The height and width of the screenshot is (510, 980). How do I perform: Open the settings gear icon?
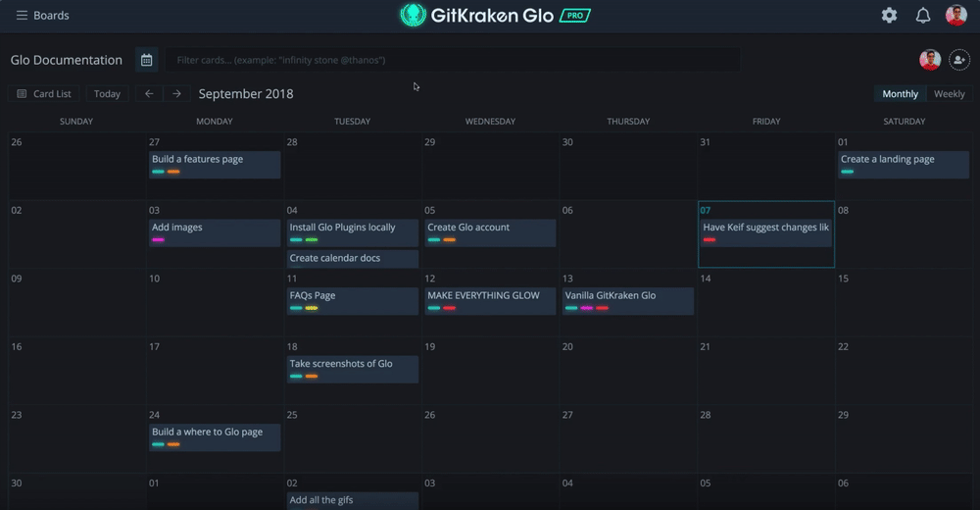point(889,16)
